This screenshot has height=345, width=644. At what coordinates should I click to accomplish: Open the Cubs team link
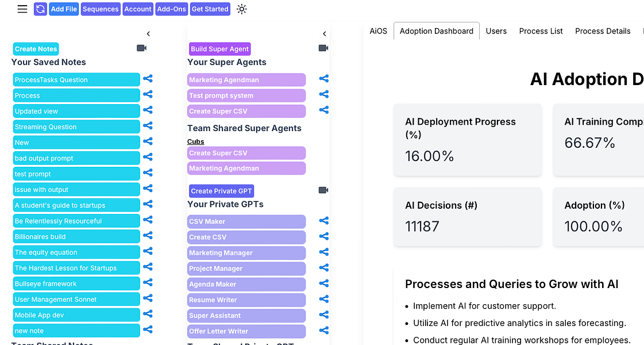[196, 141]
